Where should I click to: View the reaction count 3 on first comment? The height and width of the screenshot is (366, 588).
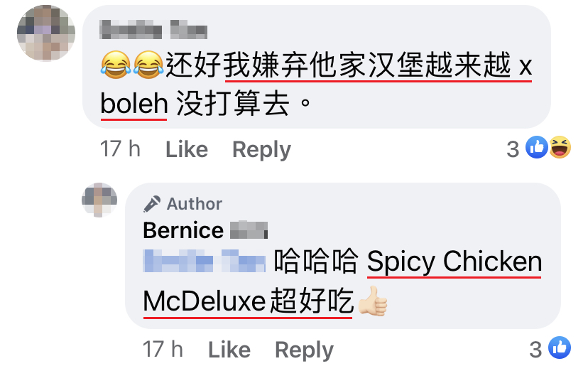tap(513, 149)
